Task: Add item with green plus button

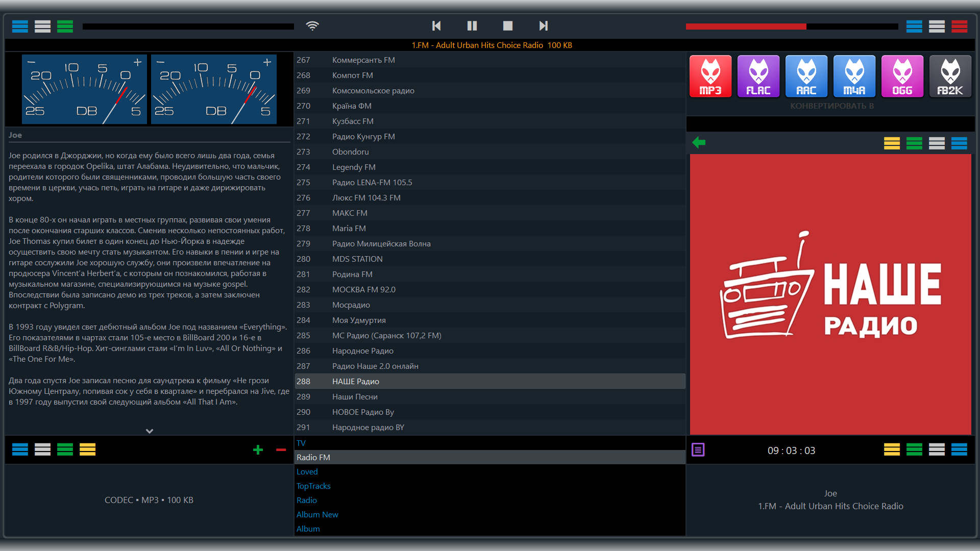Action: click(258, 449)
